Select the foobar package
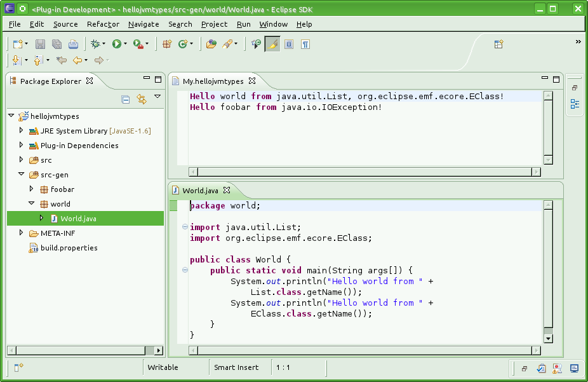Image resolution: width=588 pixels, height=382 pixels. [x=62, y=189]
